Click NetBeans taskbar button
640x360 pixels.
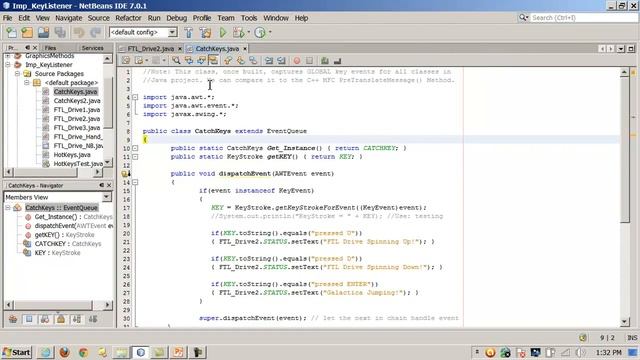click(x=140, y=352)
